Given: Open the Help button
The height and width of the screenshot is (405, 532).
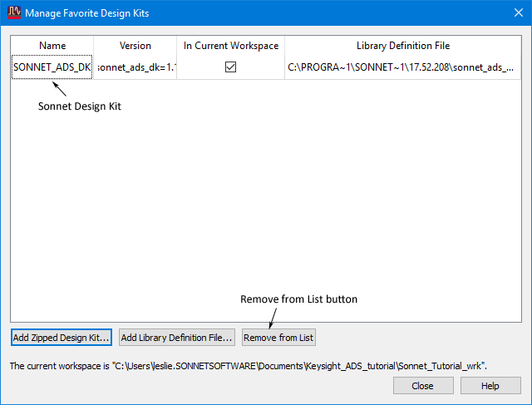Looking at the screenshot, I should [x=490, y=386].
